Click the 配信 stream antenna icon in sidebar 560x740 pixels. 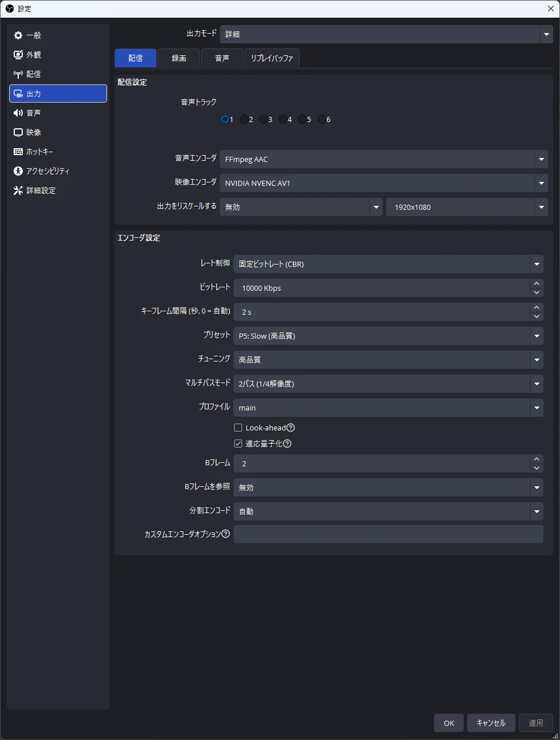(18, 74)
